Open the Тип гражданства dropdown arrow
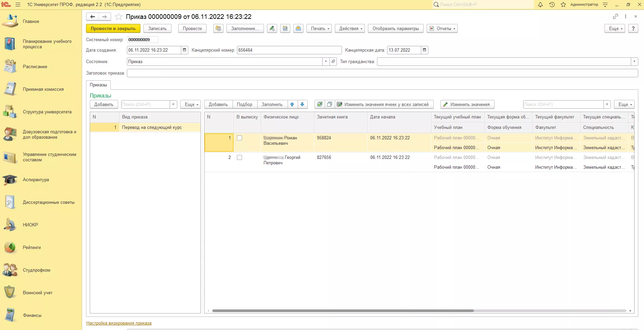Viewport: 644px width, 330px height. pyautogui.click(x=635, y=61)
